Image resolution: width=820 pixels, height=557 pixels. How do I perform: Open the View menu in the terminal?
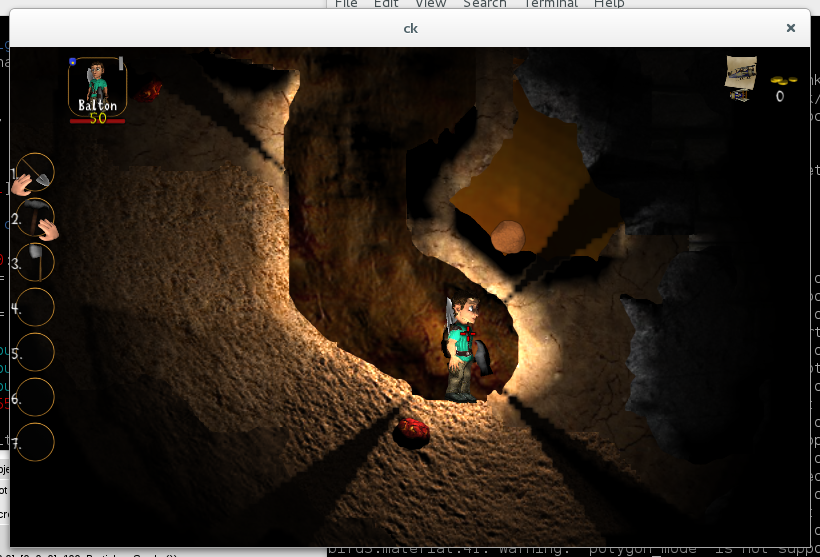click(x=430, y=4)
